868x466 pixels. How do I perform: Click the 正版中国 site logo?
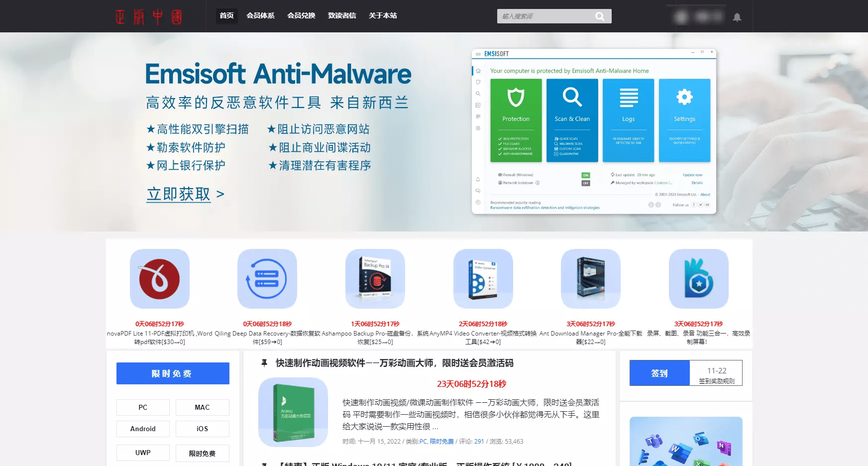[149, 16]
